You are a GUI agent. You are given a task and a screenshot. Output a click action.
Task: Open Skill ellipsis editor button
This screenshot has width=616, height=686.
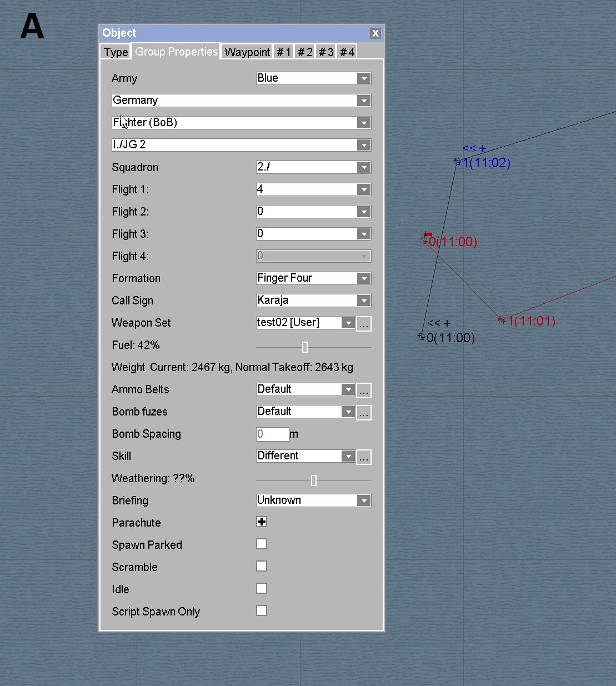(364, 457)
